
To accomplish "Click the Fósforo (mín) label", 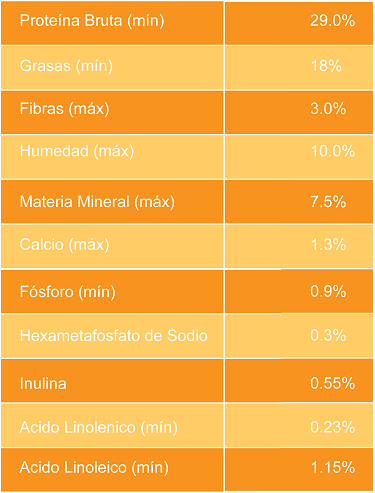I will tap(68, 292).
